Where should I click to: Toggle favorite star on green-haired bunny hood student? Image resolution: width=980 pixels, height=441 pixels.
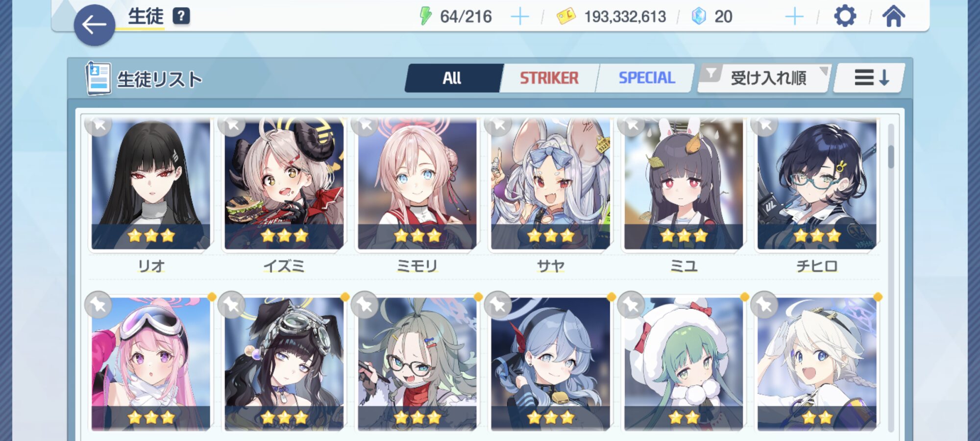click(x=632, y=305)
